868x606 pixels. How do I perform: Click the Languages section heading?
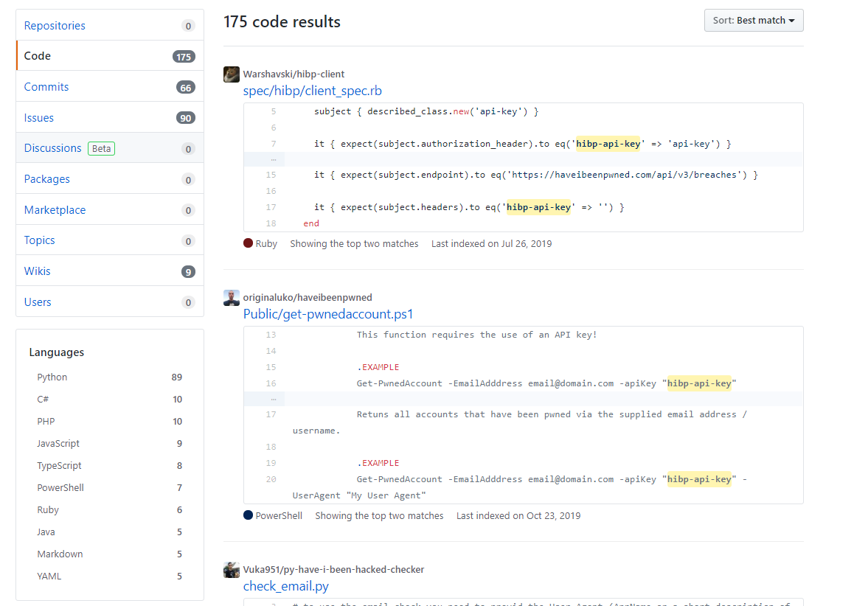point(57,352)
